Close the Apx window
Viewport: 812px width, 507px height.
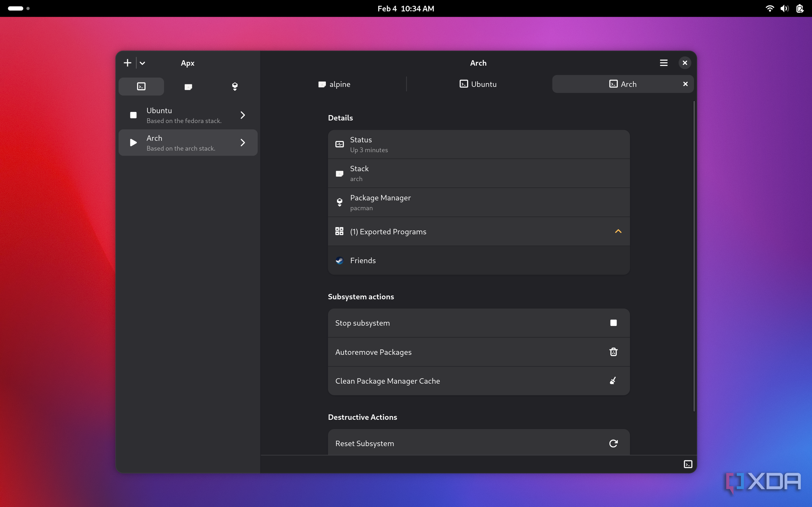[685, 63]
